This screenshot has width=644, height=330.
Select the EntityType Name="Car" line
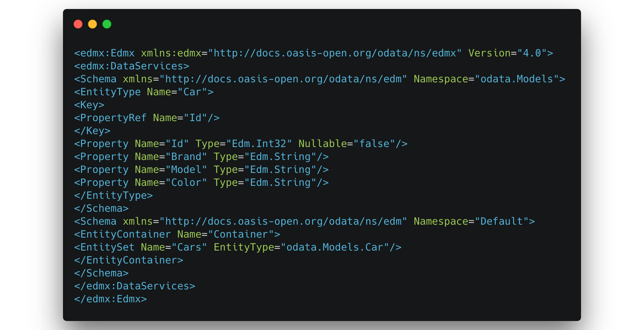tap(144, 92)
